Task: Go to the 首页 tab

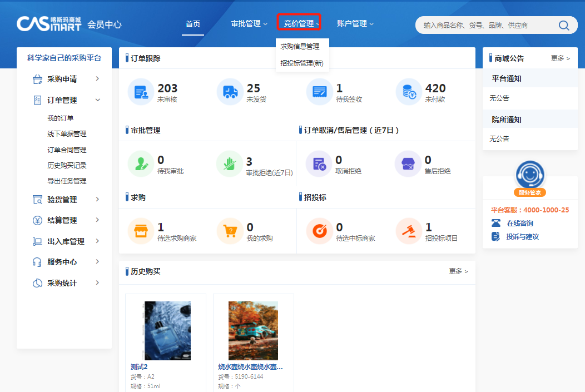Action: [x=192, y=23]
